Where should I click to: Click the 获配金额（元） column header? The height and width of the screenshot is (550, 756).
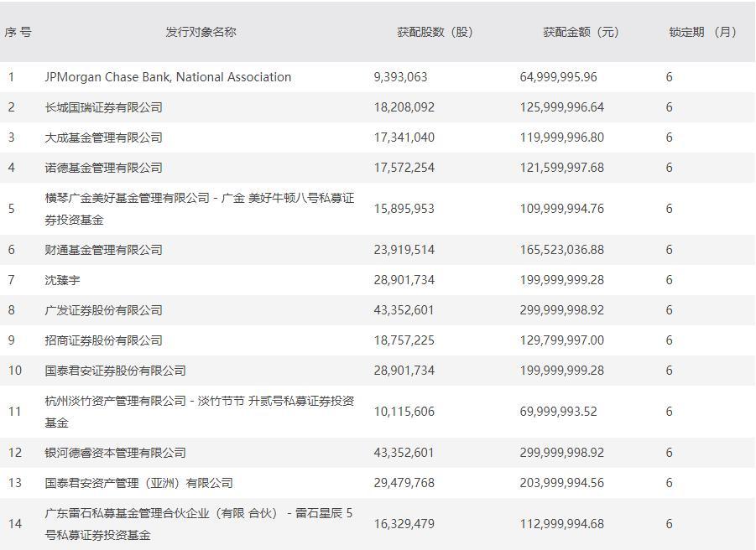click(x=581, y=32)
